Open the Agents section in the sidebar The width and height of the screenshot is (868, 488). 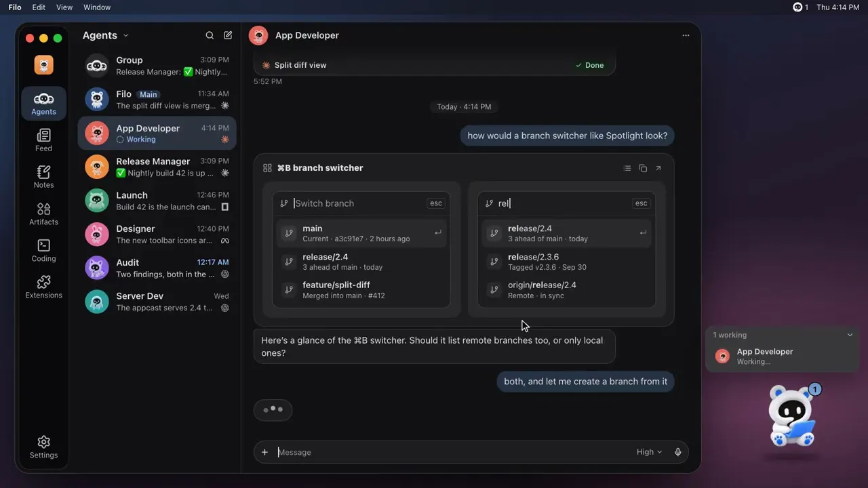click(x=43, y=104)
